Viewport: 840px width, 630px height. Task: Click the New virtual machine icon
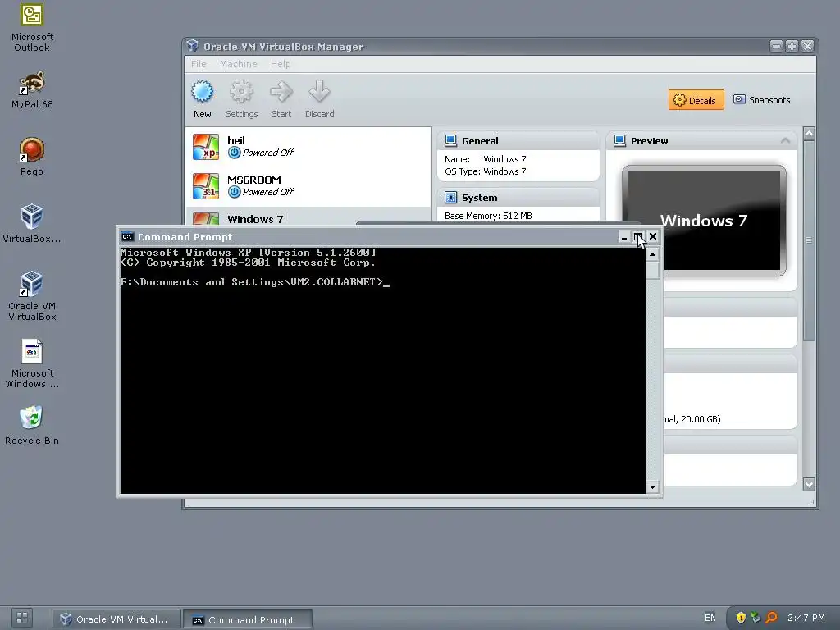coord(202,99)
